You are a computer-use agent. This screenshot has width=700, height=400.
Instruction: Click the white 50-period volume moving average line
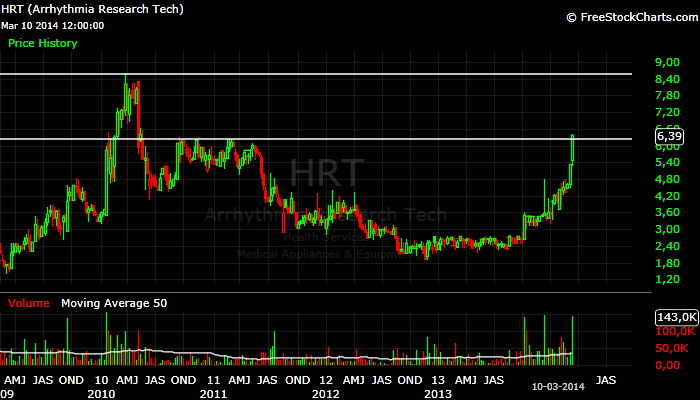click(x=286, y=358)
